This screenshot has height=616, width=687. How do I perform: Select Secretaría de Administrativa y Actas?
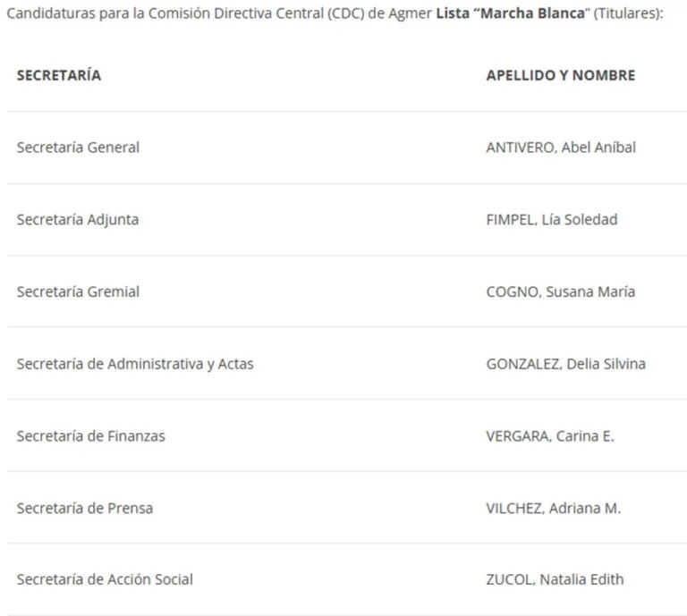(135, 364)
